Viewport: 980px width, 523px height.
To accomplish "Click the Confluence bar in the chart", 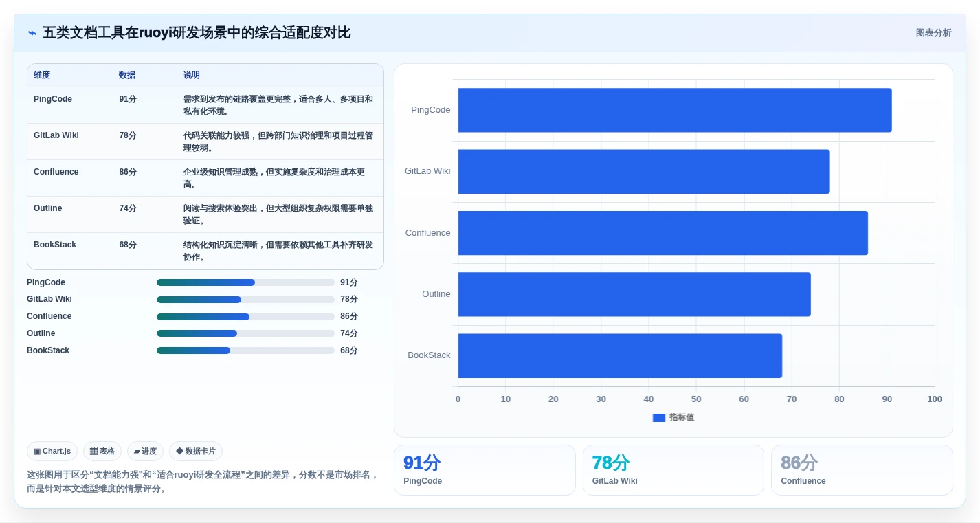I will pyautogui.click(x=663, y=233).
